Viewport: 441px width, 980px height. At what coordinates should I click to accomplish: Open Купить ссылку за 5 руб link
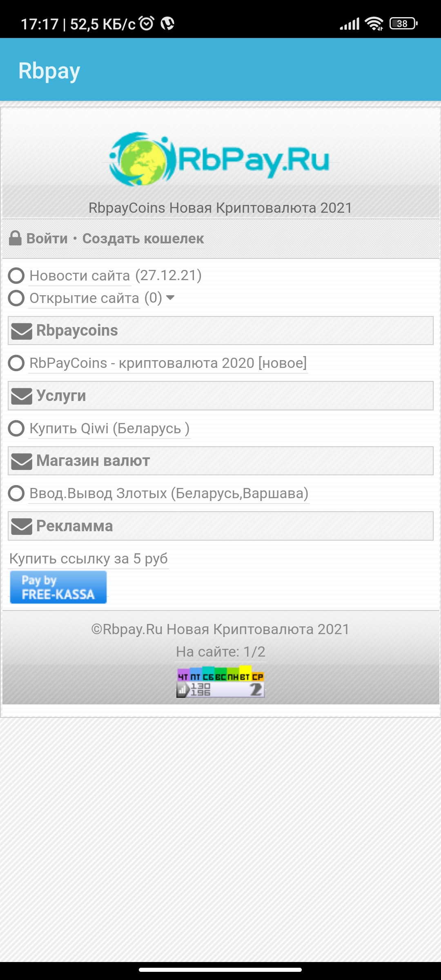pos(88,559)
